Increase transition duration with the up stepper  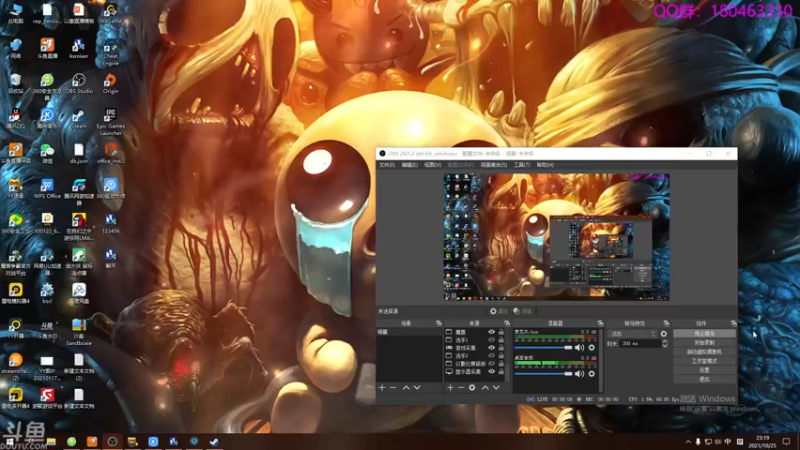pos(664,342)
